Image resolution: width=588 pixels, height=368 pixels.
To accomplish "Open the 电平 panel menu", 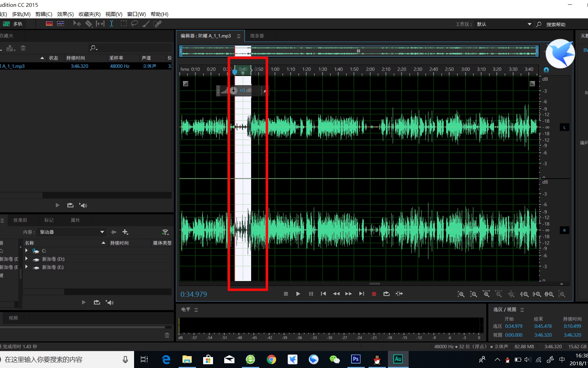I will pyautogui.click(x=196, y=310).
